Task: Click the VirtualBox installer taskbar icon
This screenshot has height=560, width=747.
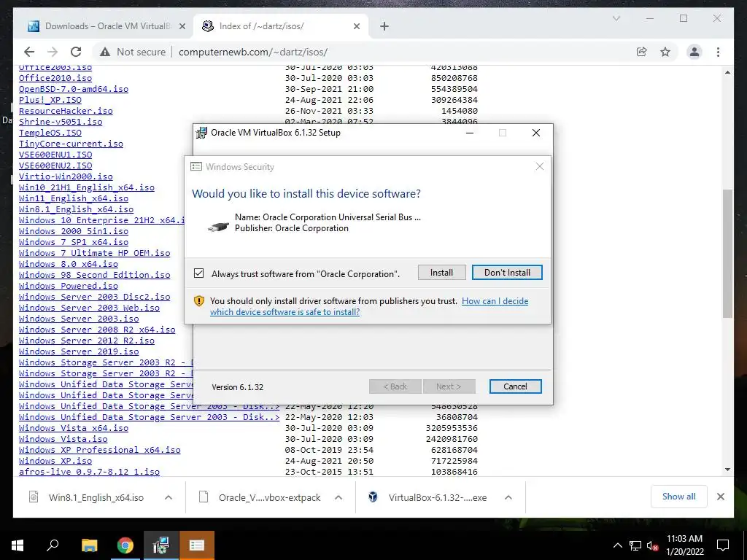Action: coord(161,545)
